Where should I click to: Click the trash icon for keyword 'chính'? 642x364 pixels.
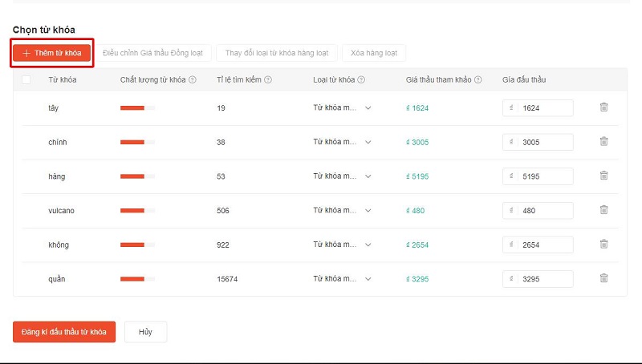coord(603,142)
